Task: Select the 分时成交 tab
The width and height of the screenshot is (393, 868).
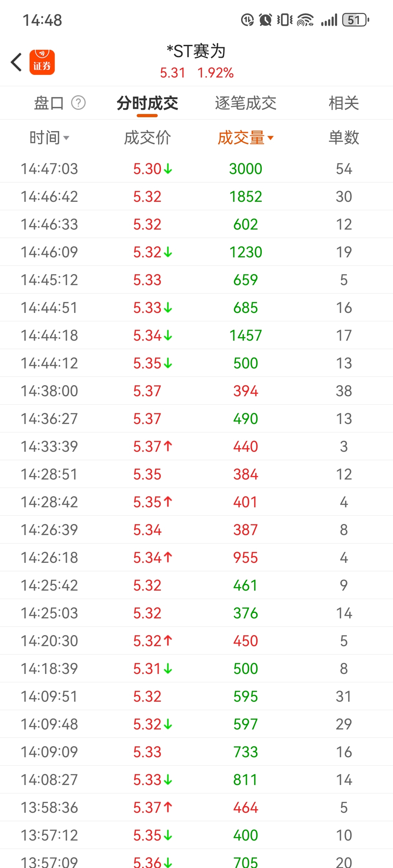Action: click(147, 103)
